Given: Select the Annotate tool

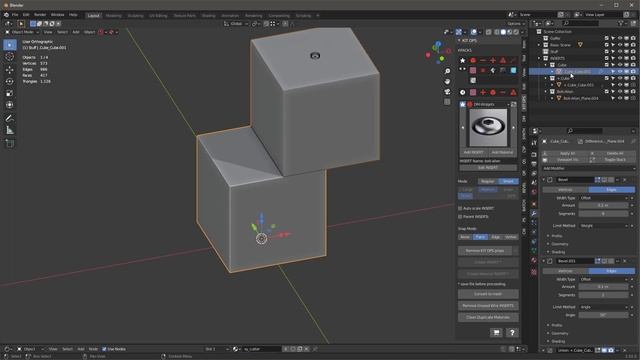Looking at the screenshot, I should point(10,118).
